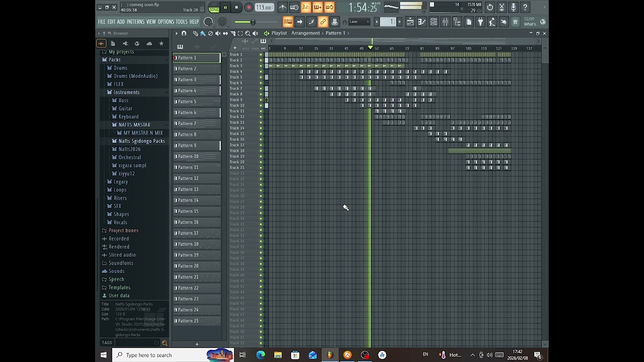The width and height of the screenshot is (644, 362).
Task: Toggle loop recording button
Action: 329,7
